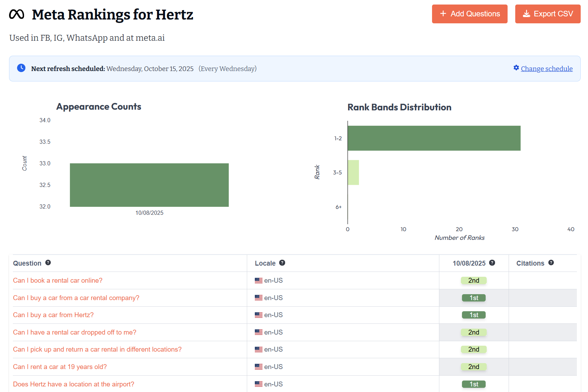Screen dimensions: 588x392
Task: Open 'Can I buy a car from Hertz?'
Action: (x=53, y=315)
